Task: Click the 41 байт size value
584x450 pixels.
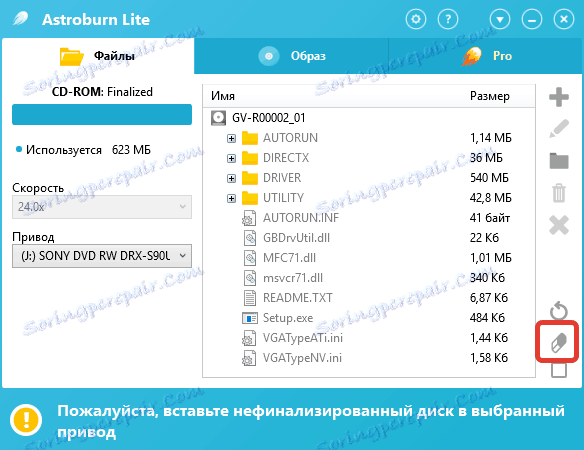Action: click(x=490, y=218)
